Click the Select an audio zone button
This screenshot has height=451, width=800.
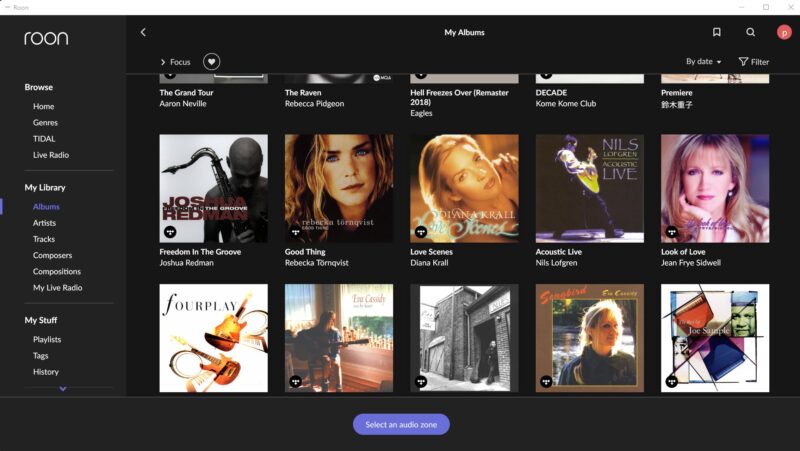[x=401, y=424]
